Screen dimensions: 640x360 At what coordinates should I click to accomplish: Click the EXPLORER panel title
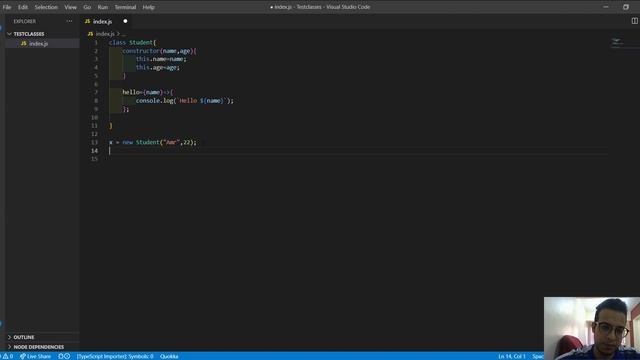click(x=24, y=21)
